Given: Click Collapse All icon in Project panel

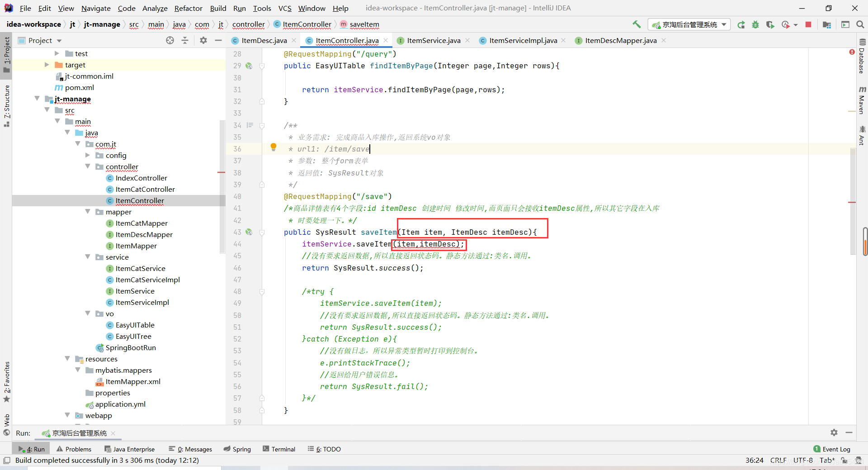Looking at the screenshot, I should click(x=185, y=40).
